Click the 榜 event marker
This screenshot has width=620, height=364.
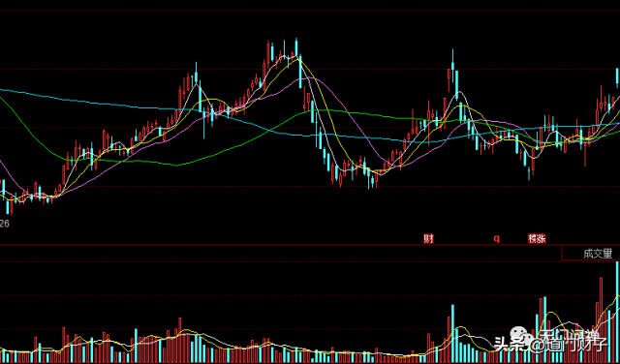[533, 239]
